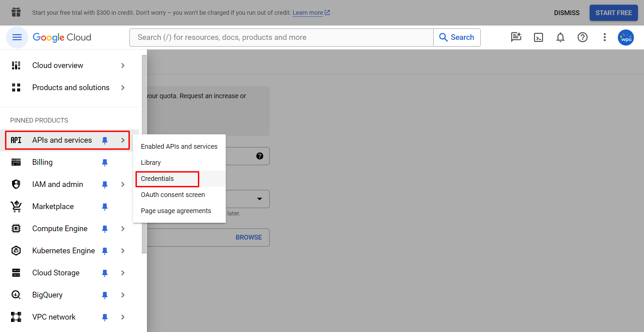644x332 pixels.
Task: Unpin Billing from pinned products
Action: tap(105, 162)
